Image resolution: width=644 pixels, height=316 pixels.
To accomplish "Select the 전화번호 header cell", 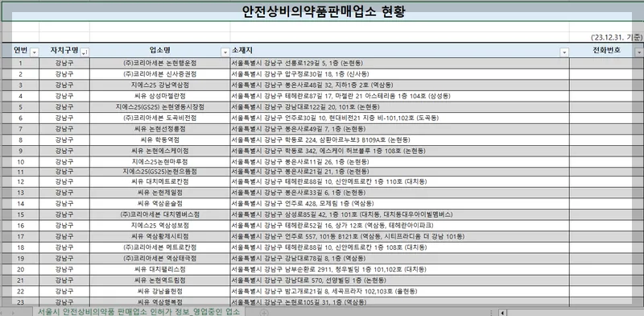I will click(606, 51).
